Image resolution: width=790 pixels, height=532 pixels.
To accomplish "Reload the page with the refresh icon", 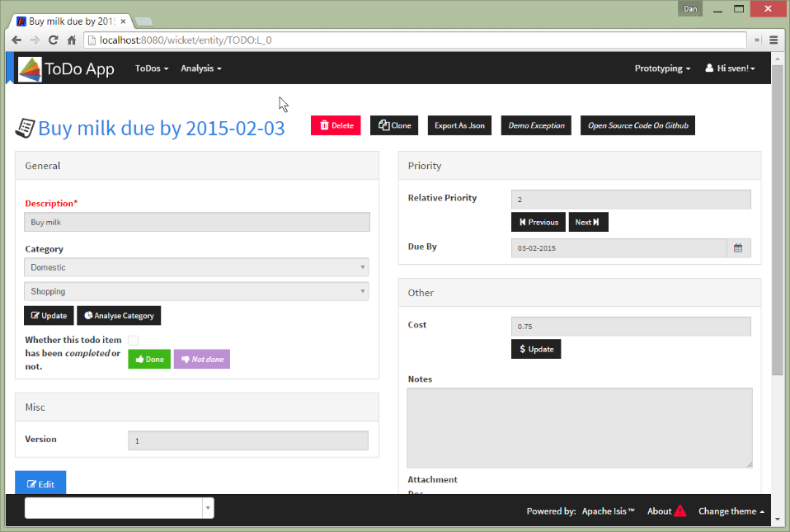I will click(x=53, y=40).
